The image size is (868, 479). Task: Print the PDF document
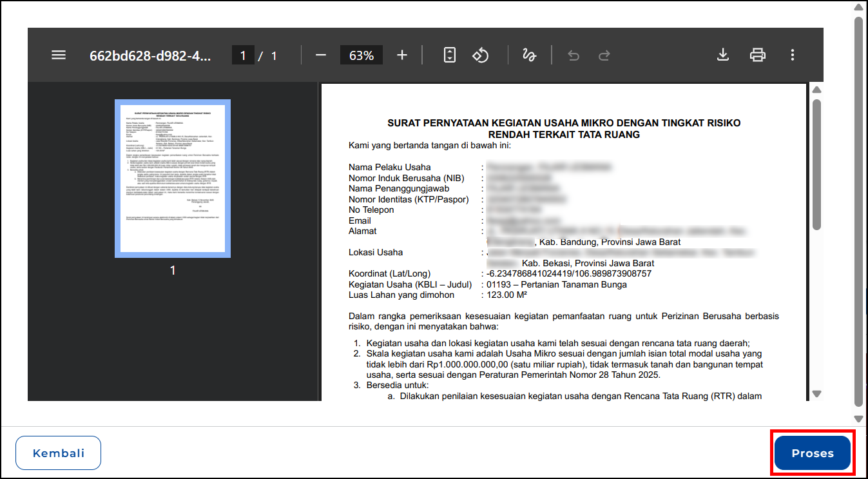pyautogui.click(x=758, y=55)
